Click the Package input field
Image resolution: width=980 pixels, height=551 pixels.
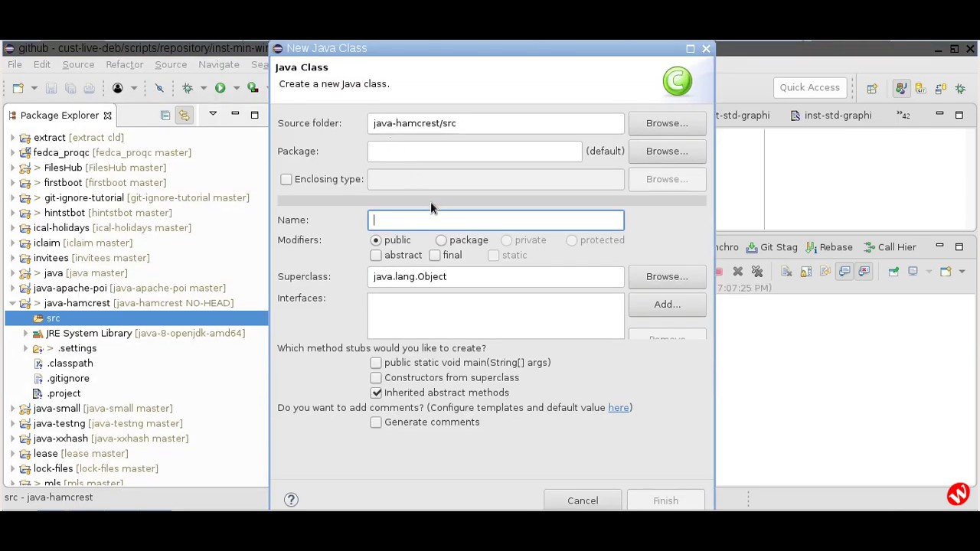point(475,152)
